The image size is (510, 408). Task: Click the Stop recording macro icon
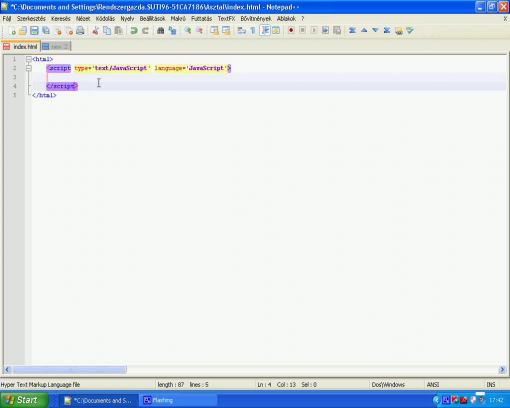302,31
